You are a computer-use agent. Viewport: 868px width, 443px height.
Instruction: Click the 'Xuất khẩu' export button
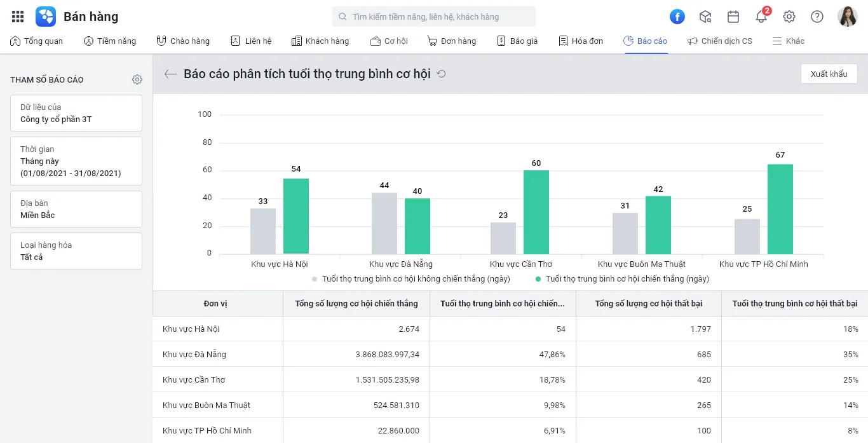click(829, 74)
